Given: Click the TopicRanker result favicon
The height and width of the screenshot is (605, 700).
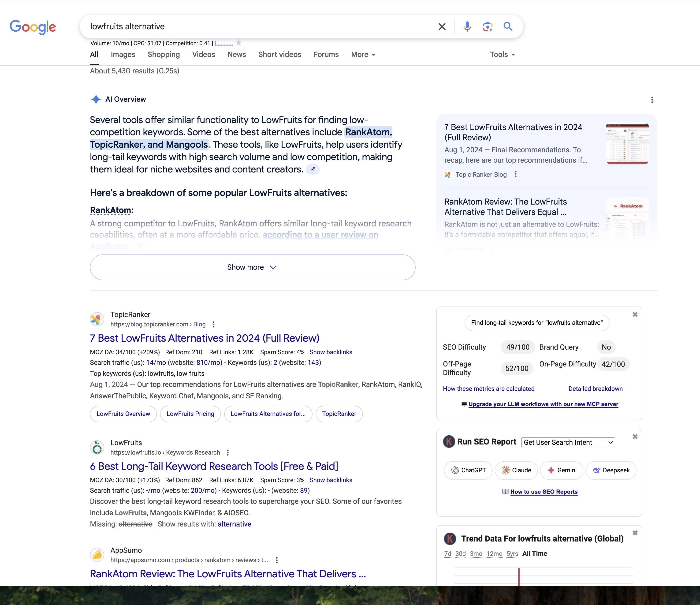Looking at the screenshot, I should [x=97, y=319].
